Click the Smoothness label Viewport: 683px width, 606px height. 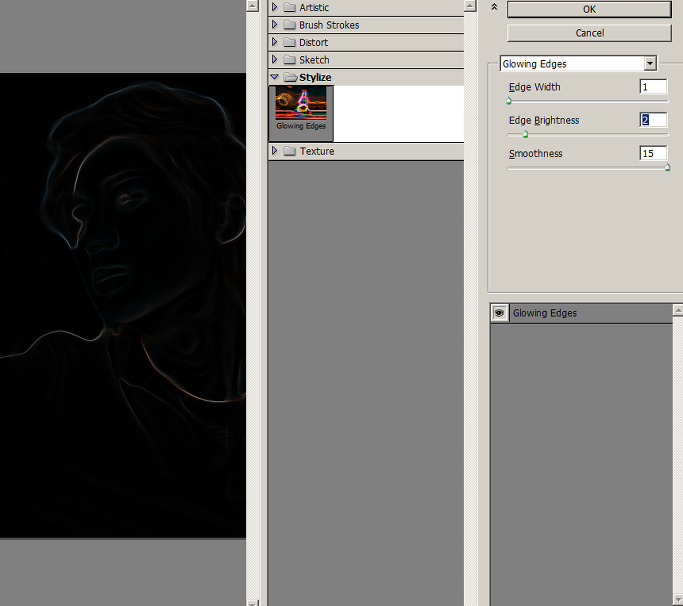[535, 153]
